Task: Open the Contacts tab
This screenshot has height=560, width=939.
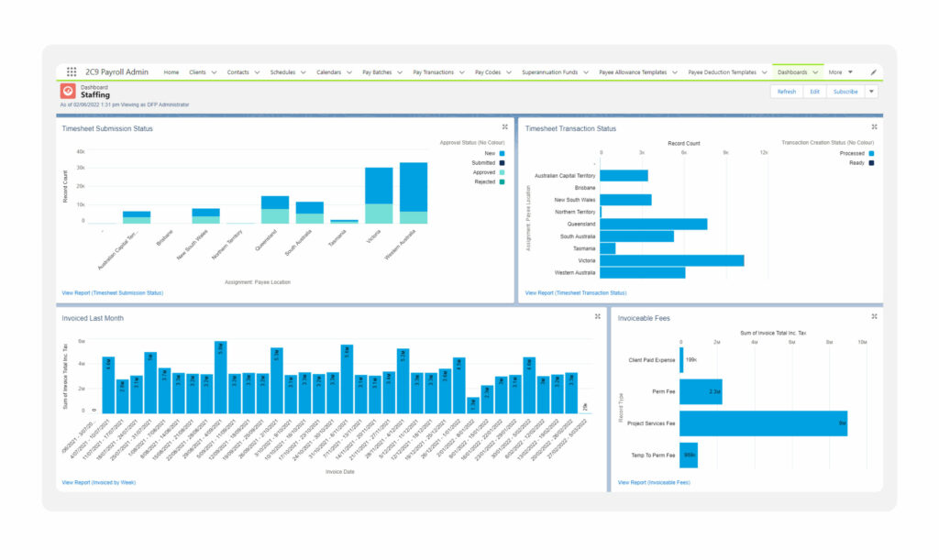Action: (238, 72)
